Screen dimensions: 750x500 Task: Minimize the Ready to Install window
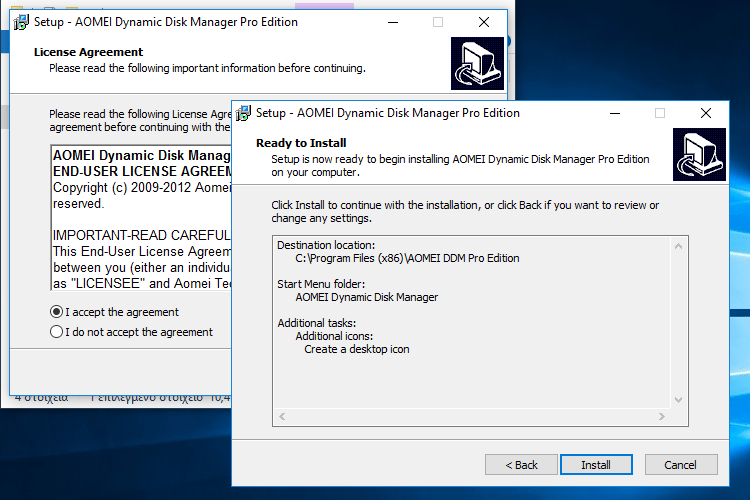pyautogui.click(x=615, y=113)
